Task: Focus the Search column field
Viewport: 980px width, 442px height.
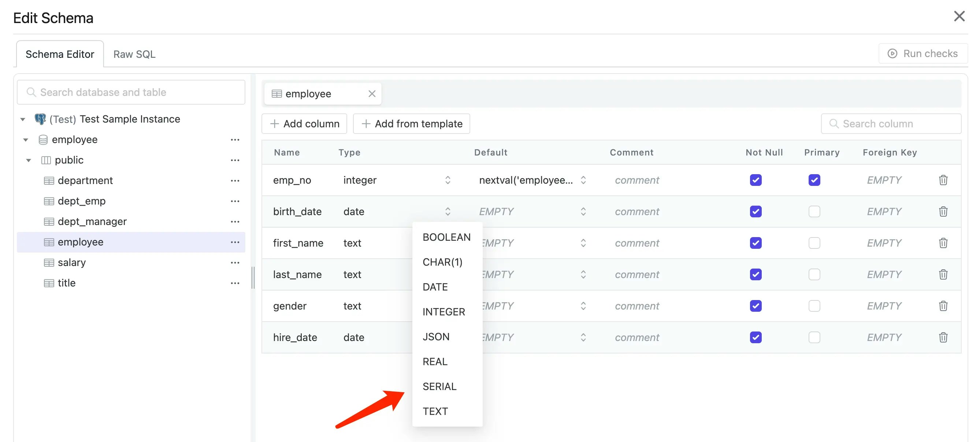Action: click(x=891, y=124)
